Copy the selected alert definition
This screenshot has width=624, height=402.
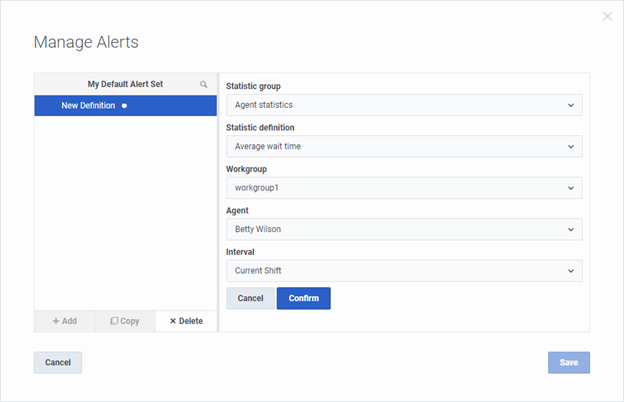(125, 321)
